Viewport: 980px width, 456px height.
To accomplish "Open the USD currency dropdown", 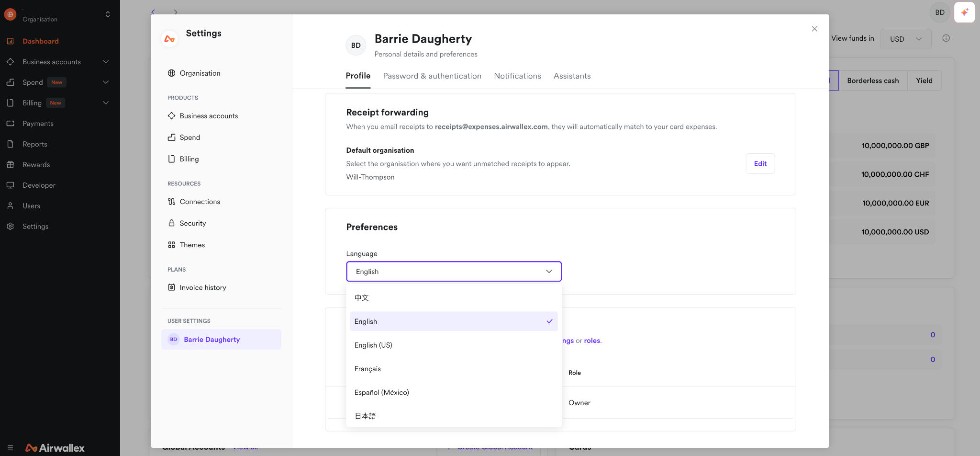I will 906,39.
